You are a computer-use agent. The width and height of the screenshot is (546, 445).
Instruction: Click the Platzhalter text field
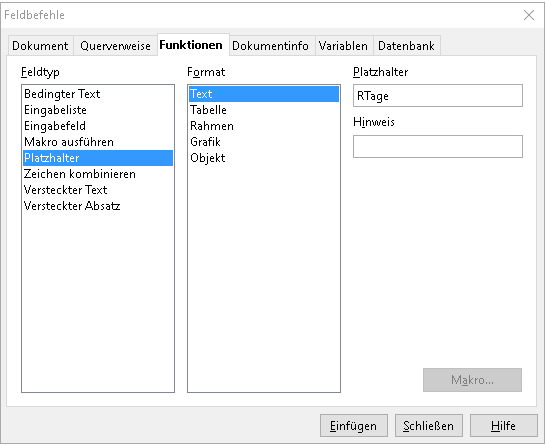pyautogui.click(x=438, y=95)
